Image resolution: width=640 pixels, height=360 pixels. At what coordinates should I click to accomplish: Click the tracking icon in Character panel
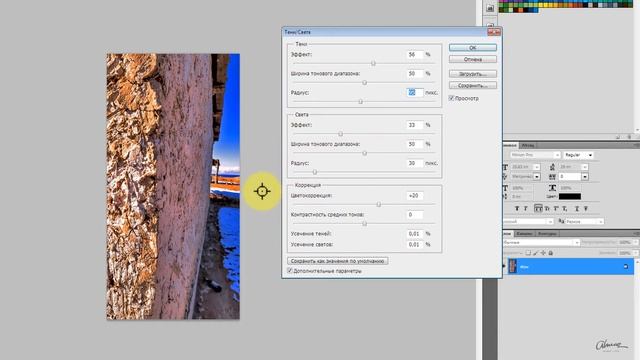552,177
